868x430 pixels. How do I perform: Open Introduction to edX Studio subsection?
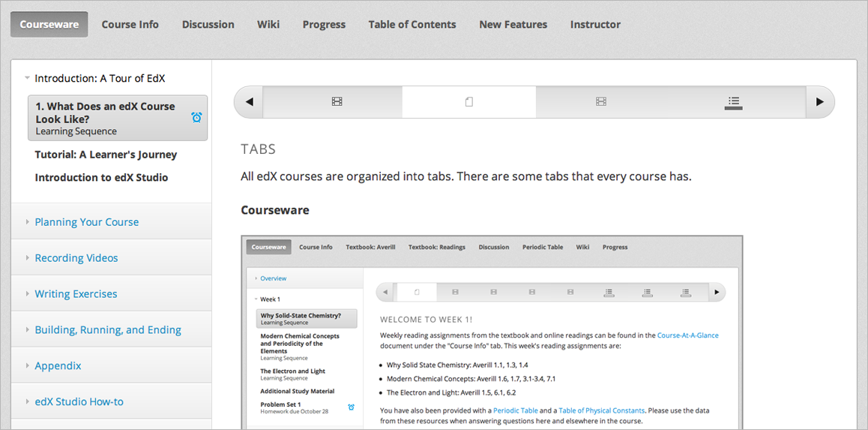101,178
